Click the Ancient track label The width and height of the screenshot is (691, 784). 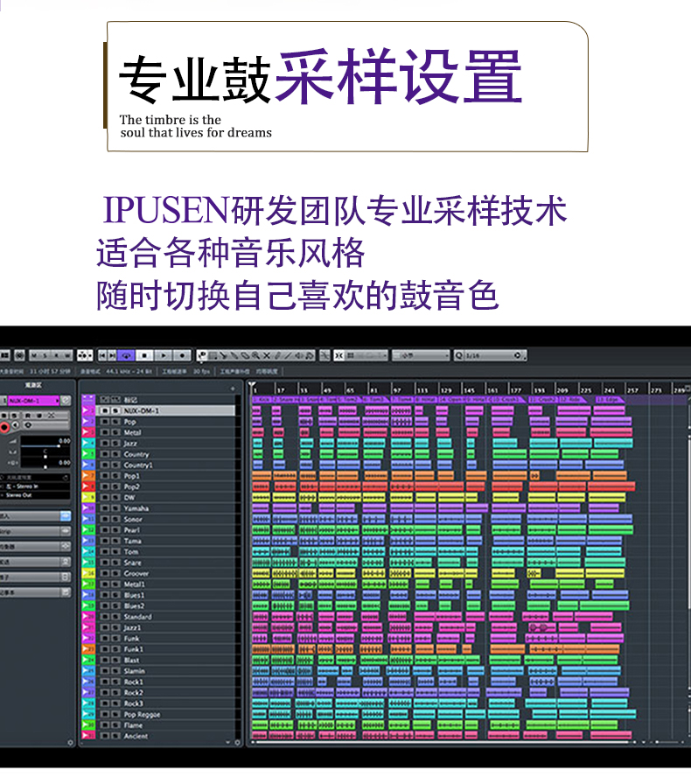click(136, 736)
